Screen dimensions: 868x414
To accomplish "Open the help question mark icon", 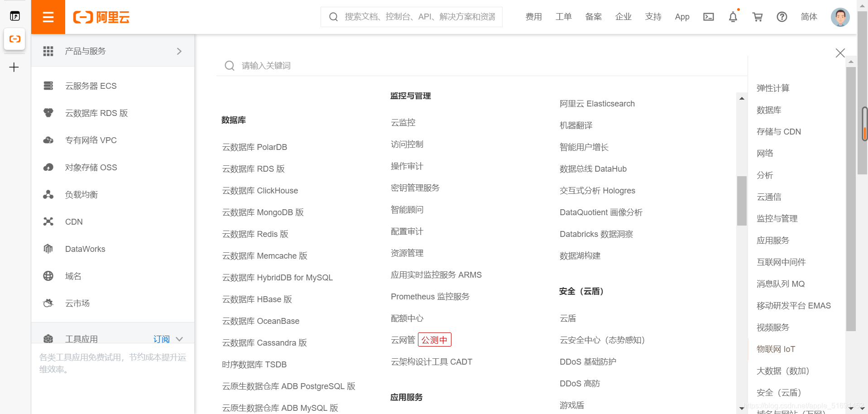I will pyautogui.click(x=782, y=17).
